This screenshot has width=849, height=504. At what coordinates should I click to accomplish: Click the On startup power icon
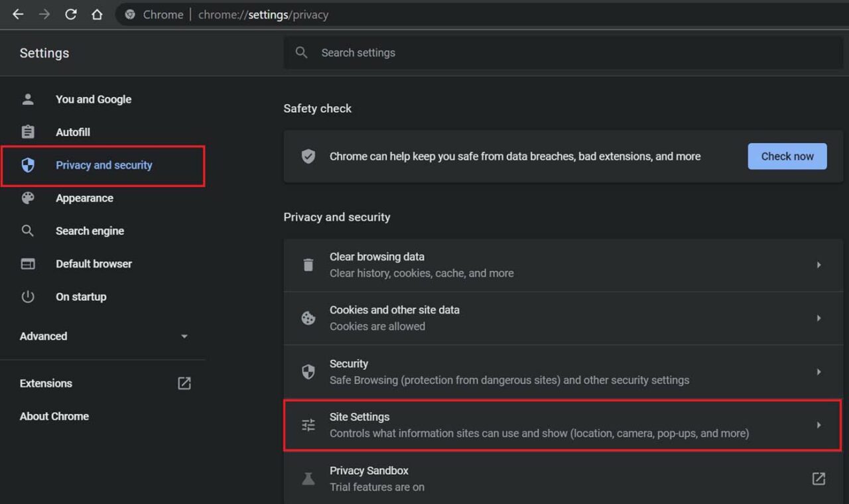28,296
